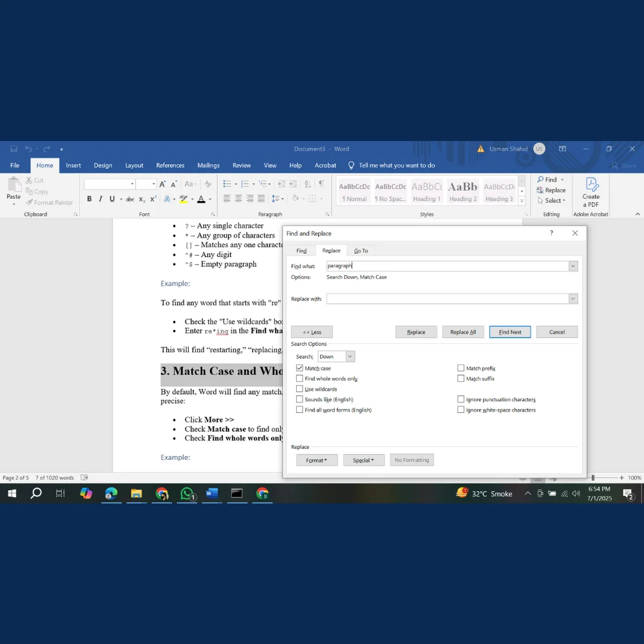Check Find all word forms (English)
This screenshot has width=644, height=644.
pyautogui.click(x=299, y=410)
